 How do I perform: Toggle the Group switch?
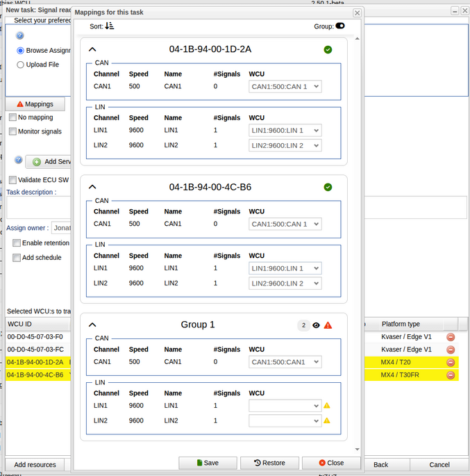340,26
